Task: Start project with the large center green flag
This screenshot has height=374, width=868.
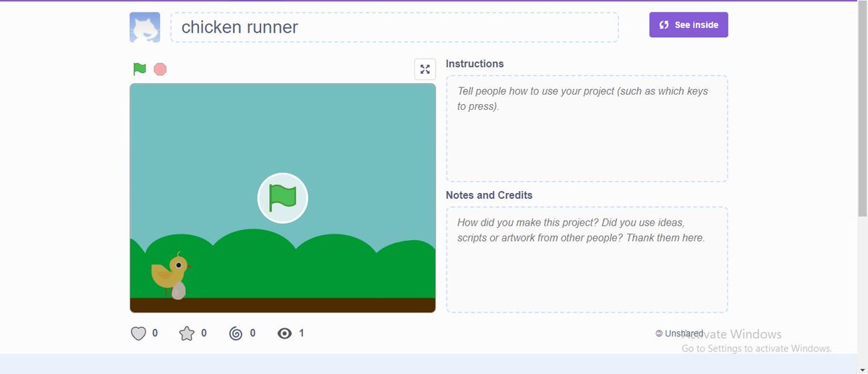Action: [283, 198]
